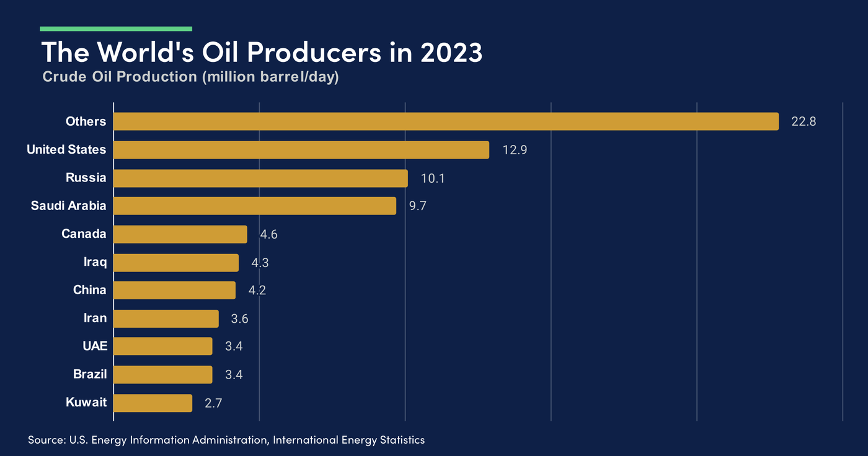Screen dimensions: 868x456
Task: Select the Saudi Arabia category label
Action: (69, 206)
